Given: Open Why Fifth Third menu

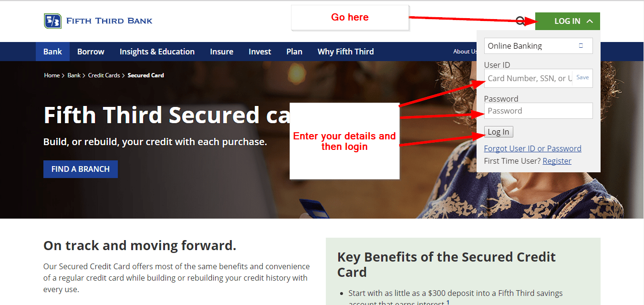Looking at the screenshot, I should tap(346, 52).
